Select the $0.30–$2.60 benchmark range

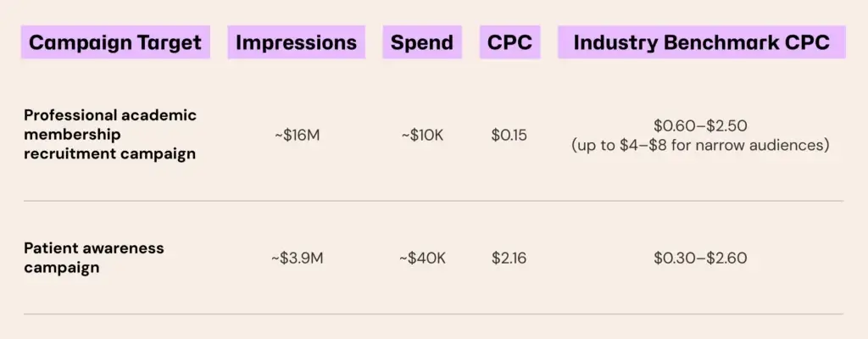tap(700, 258)
